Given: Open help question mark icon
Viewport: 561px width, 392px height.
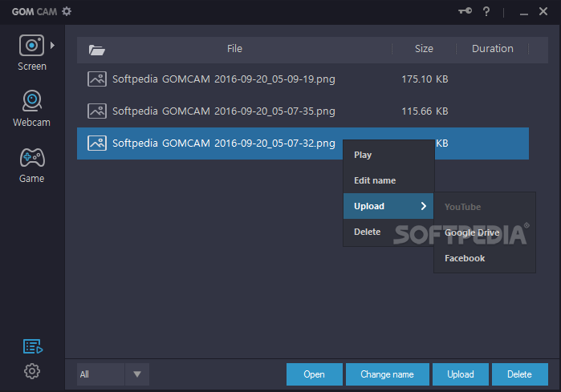Looking at the screenshot, I should 486,12.
